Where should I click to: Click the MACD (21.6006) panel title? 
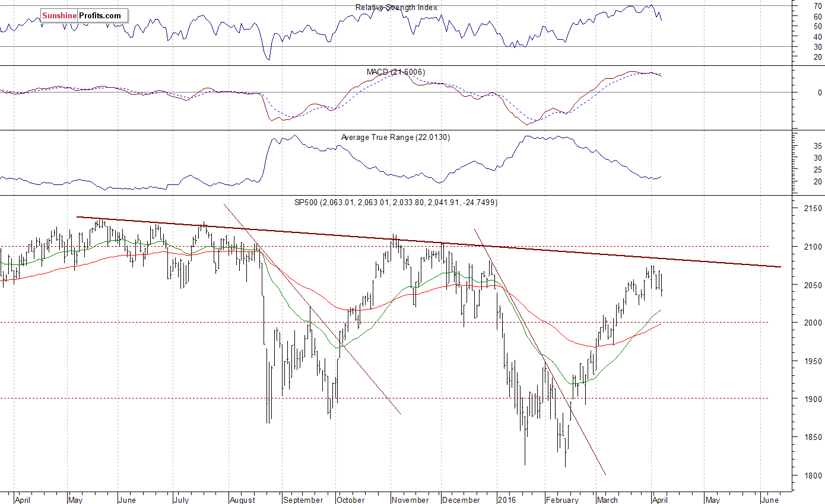[x=396, y=72]
